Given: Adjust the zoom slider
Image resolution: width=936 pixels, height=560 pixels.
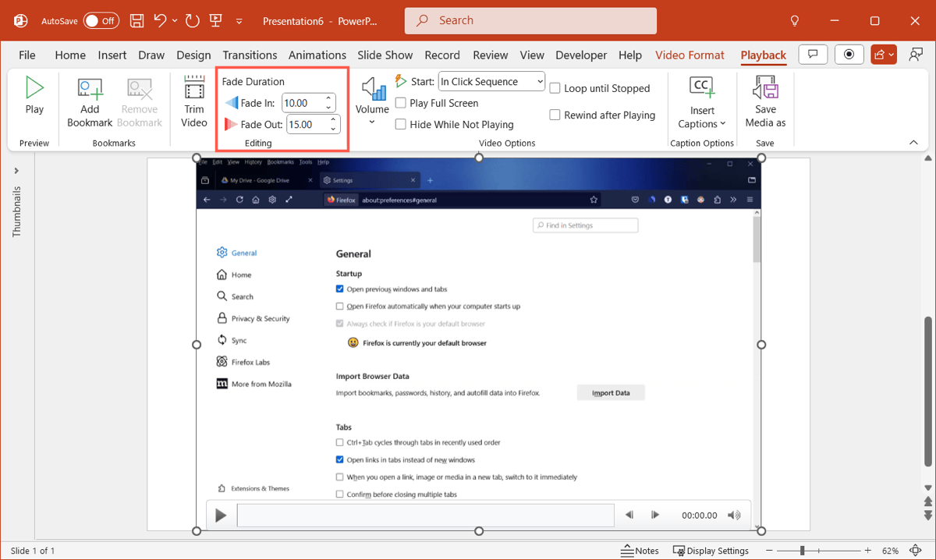Looking at the screenshot, I should coord(802,551).
